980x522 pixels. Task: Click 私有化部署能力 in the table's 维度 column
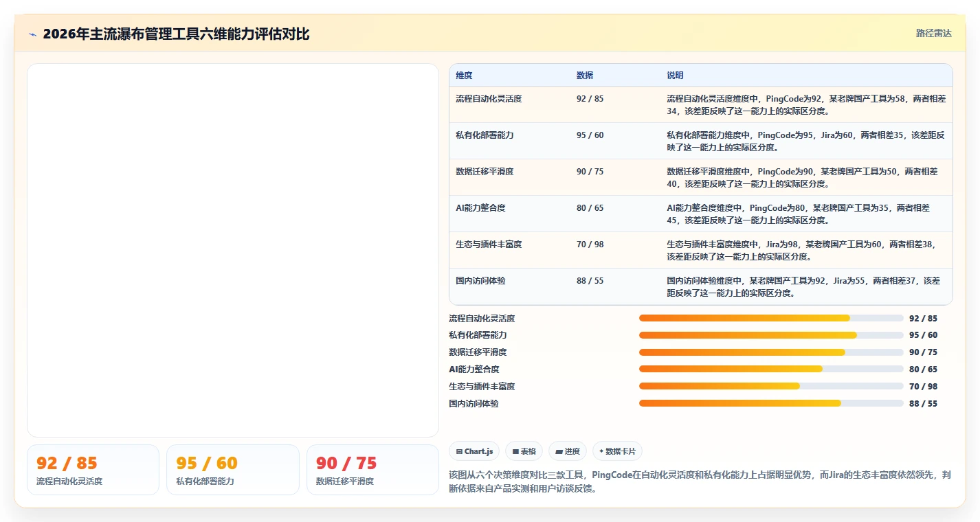click(485, 135)
